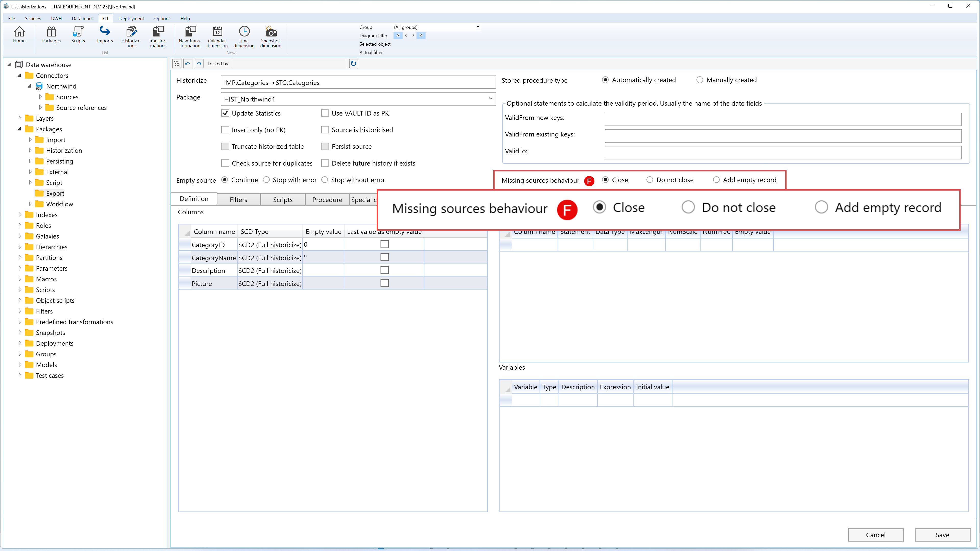Click the undo arrow icon
Viewport: 980px width, 551px height.
click(188, 64)
